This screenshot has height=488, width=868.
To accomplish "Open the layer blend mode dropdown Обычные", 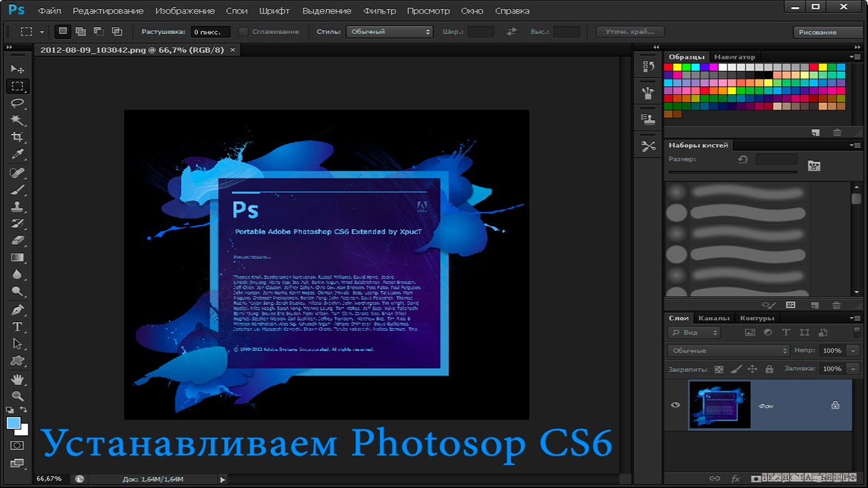I will coord(728,350).
